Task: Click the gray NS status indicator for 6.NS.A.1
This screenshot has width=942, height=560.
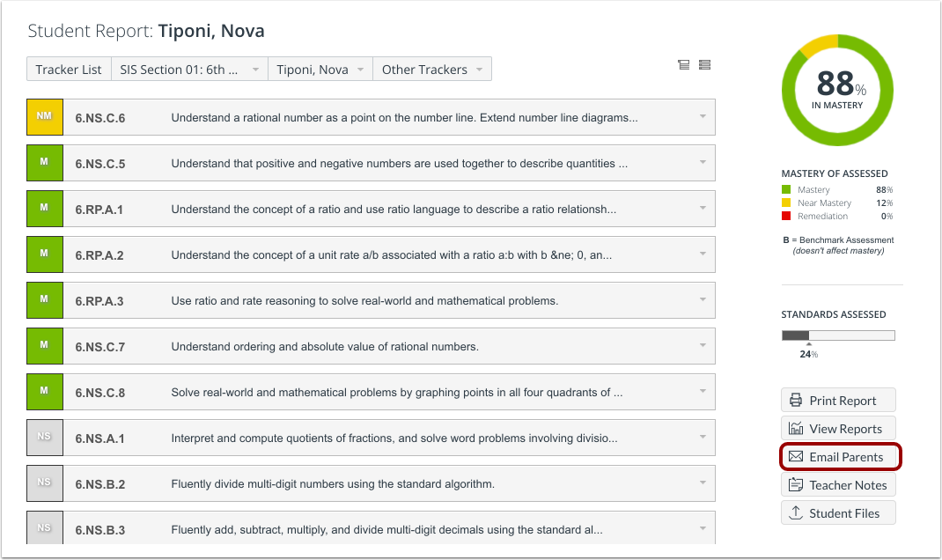Action: pos(45,437)
